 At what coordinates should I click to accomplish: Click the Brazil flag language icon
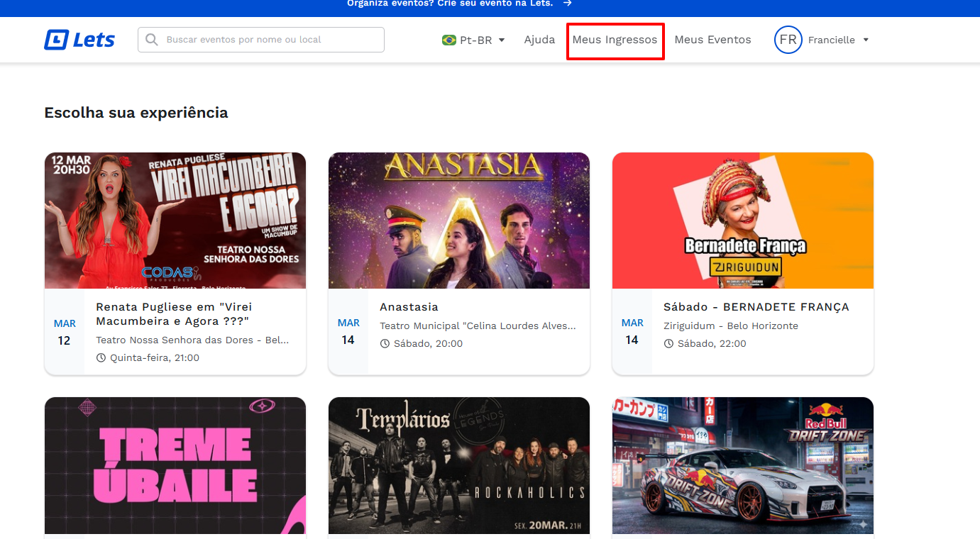click(x=448, y=40)
